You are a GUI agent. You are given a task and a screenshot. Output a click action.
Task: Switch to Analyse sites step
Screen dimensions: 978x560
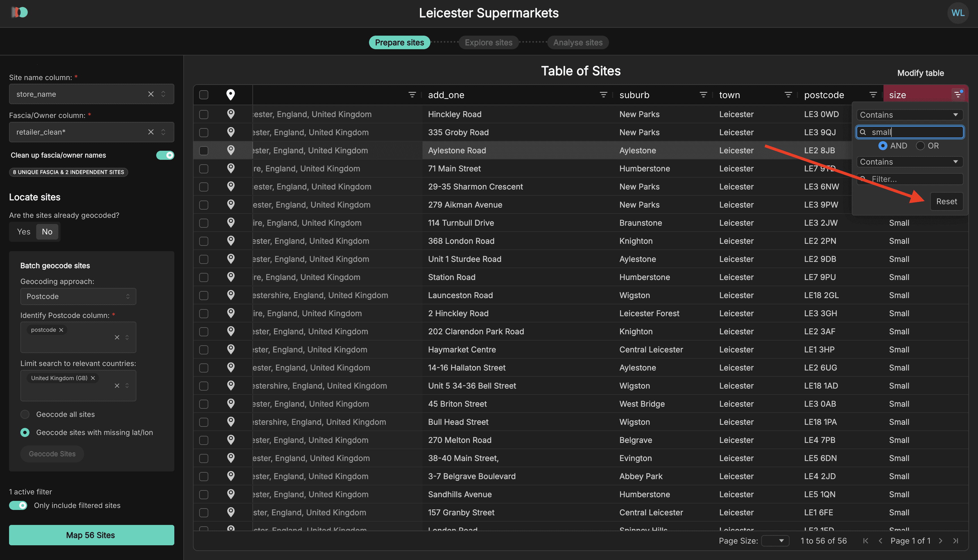point(578,42)
